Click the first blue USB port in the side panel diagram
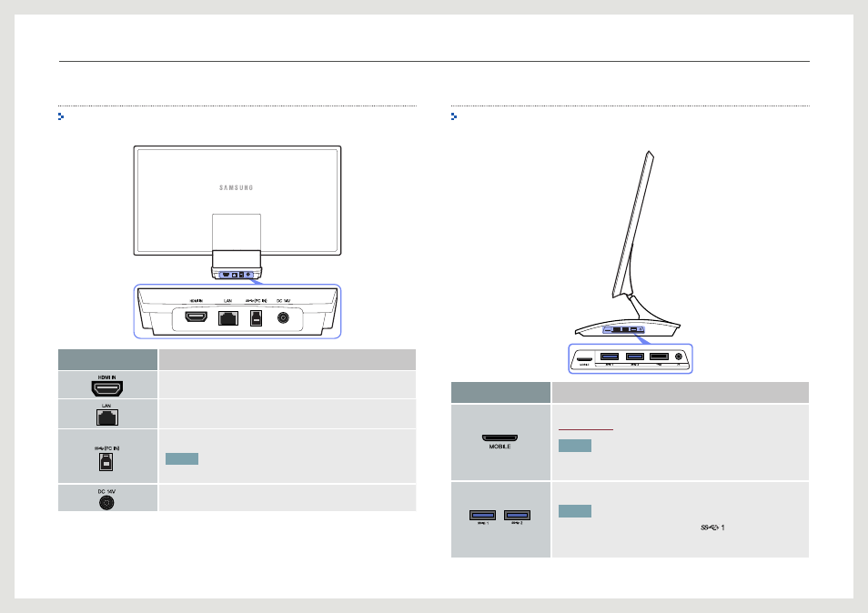 (x=610, y=357)
